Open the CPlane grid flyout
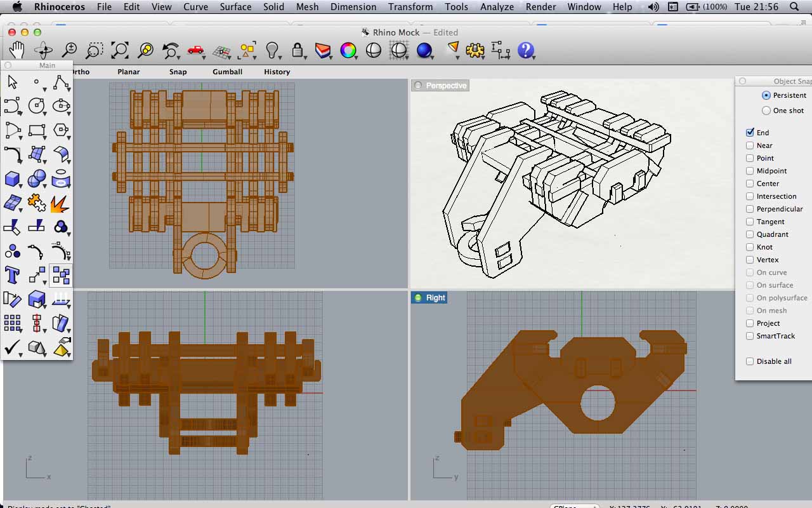Viewport: 812px width, 508px height. coord(221,50)
